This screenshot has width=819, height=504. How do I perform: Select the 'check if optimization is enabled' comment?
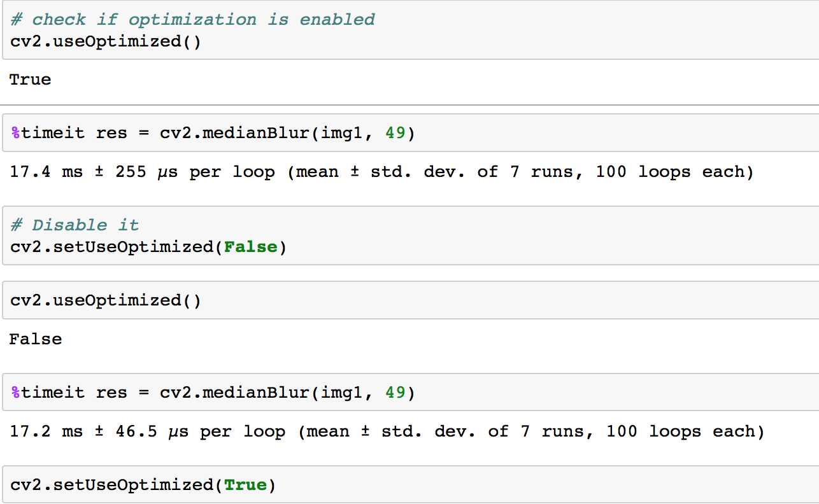(x=192, y=20)
